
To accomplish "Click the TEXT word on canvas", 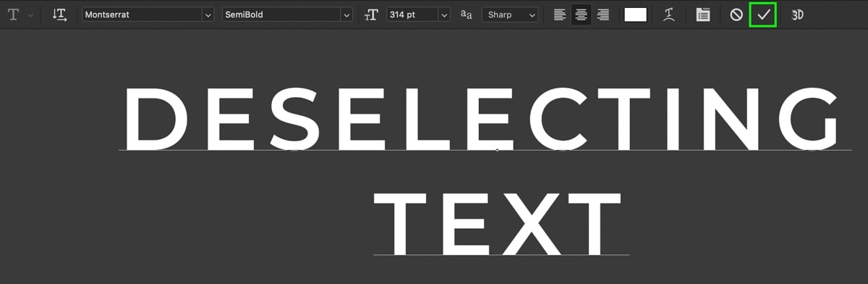I will (497, 223).
